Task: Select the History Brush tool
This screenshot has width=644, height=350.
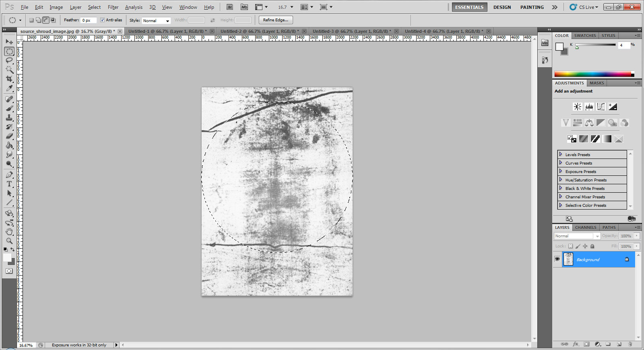Action: [x=9, y=127]
